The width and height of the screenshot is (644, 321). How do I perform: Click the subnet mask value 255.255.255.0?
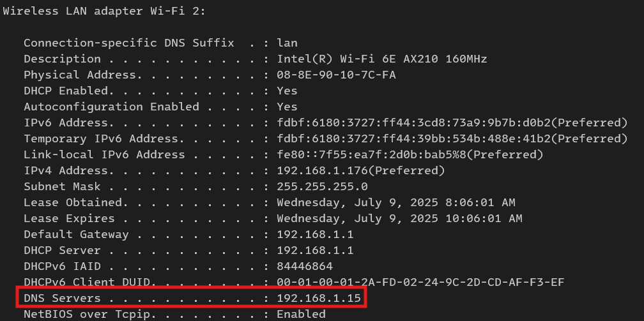[323, 186]
